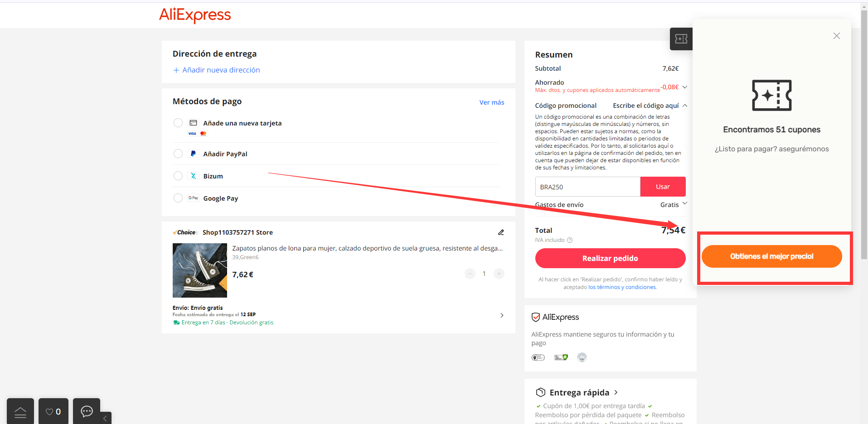868x424 pixels.
Task: Select Google Pay radio button
Action: [178, 198]
